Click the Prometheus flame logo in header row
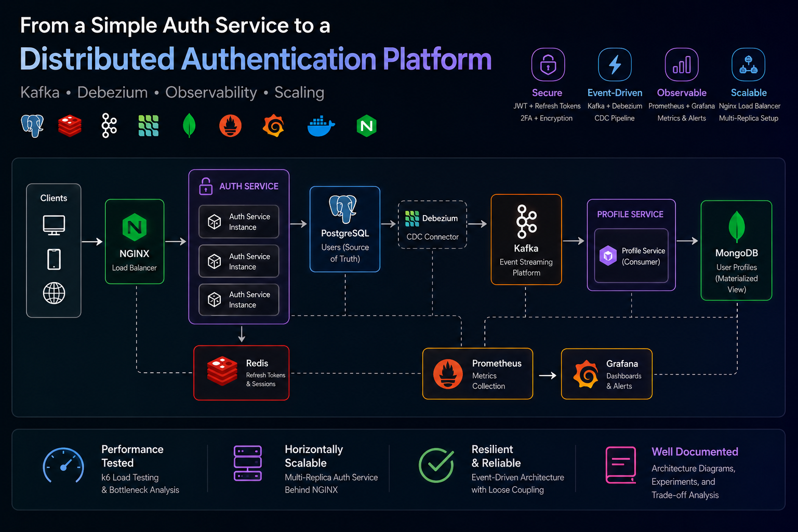Screen dimensions: 798x532 click(x=230, y=126)
